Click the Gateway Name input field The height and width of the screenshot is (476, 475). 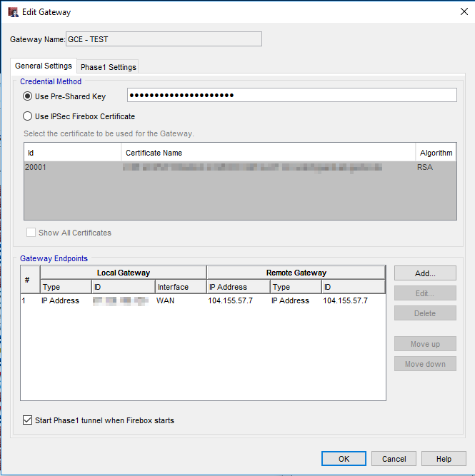tap(164, 39)
